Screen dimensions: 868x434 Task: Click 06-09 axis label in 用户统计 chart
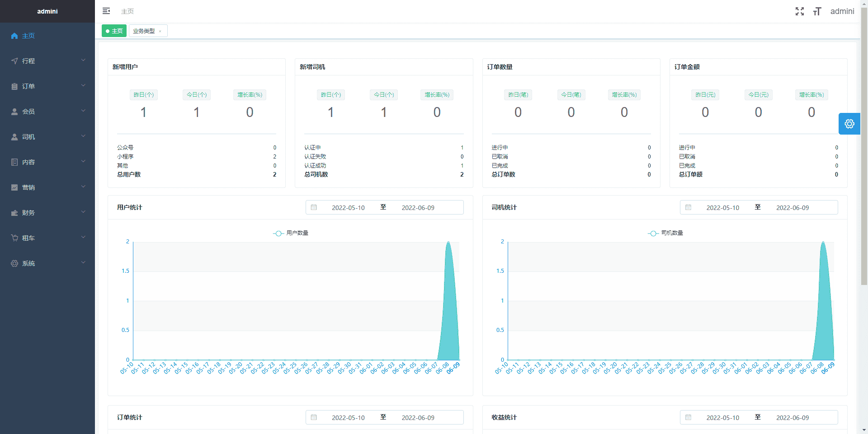[453, 368]
